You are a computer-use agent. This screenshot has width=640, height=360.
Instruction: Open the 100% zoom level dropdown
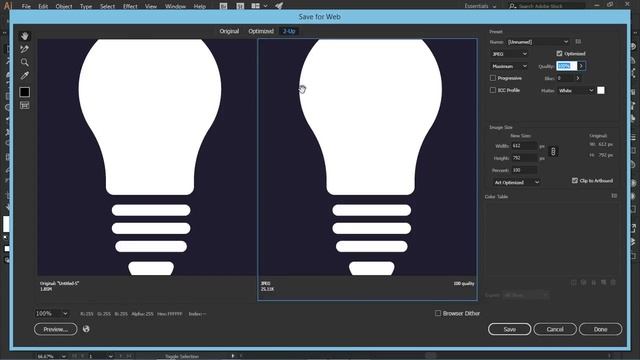pos(51,313)
